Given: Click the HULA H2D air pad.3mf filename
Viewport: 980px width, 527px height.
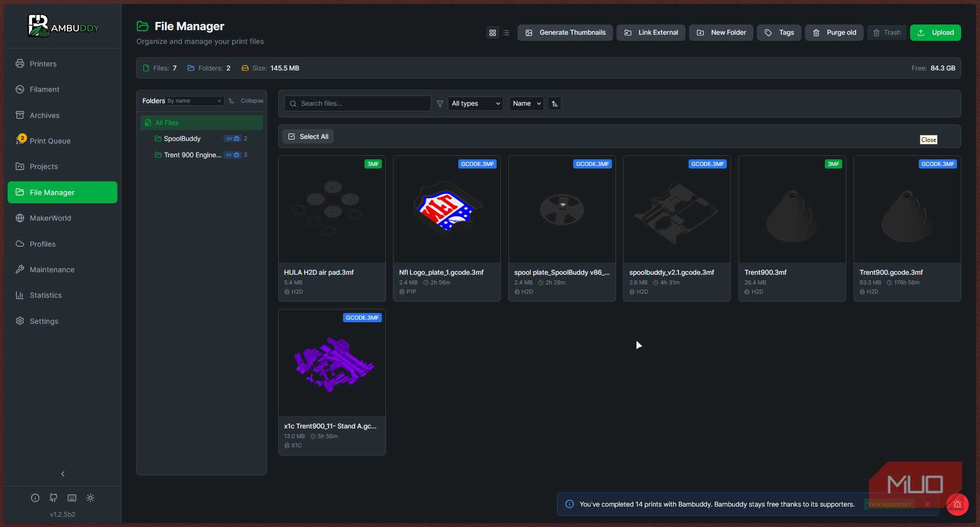Looking at the screenshot, I should [x=319, y=273].
